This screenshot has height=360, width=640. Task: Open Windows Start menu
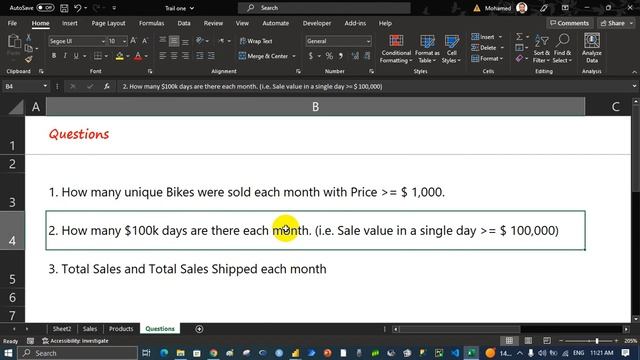point(8,353)
